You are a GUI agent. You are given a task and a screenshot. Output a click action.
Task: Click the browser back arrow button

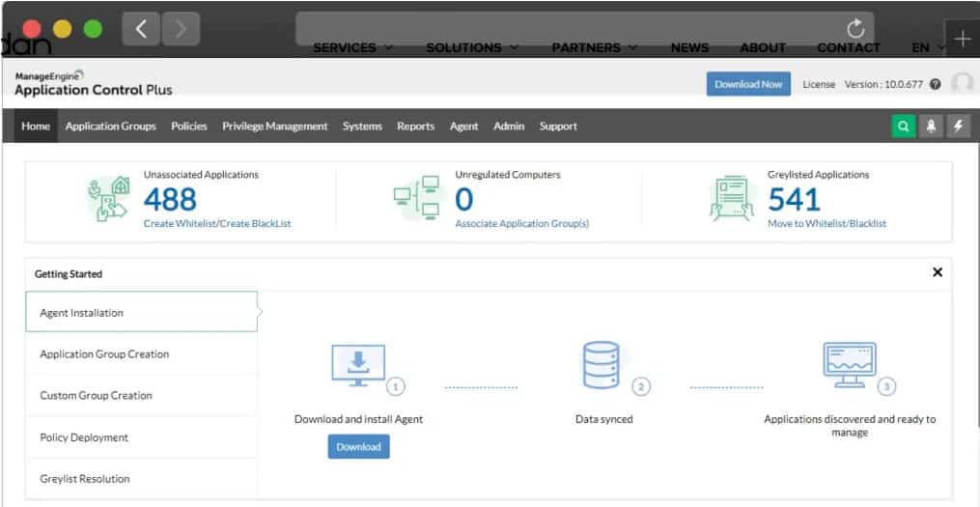coord(141,29)
